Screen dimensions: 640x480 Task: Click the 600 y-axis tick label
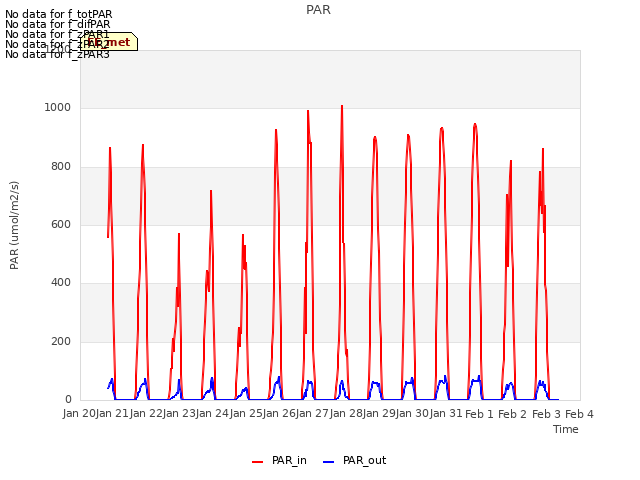point(61,225)
